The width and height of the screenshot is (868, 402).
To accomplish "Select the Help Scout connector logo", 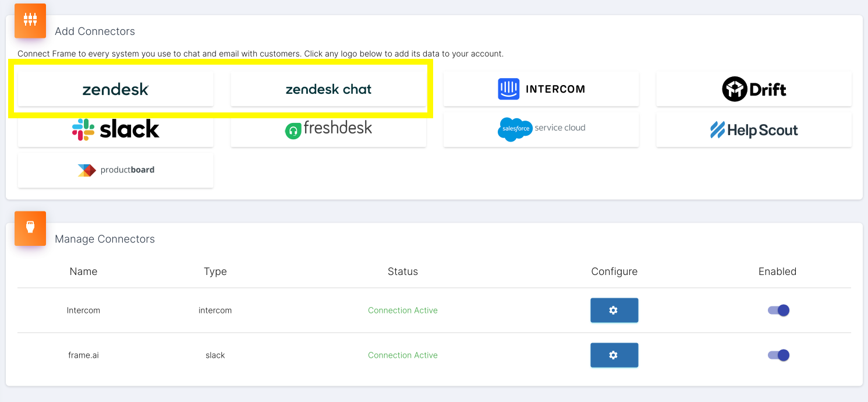I will click(754, 129).
